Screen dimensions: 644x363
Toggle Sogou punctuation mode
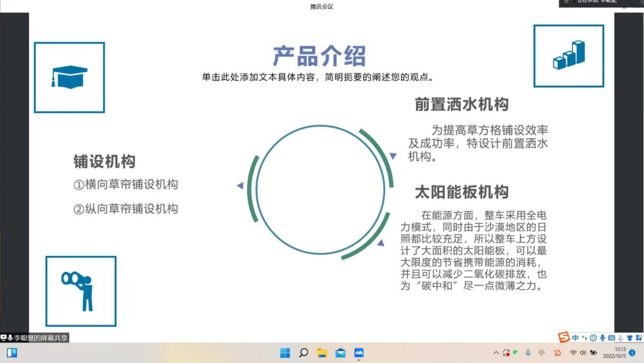coord(584,338)
